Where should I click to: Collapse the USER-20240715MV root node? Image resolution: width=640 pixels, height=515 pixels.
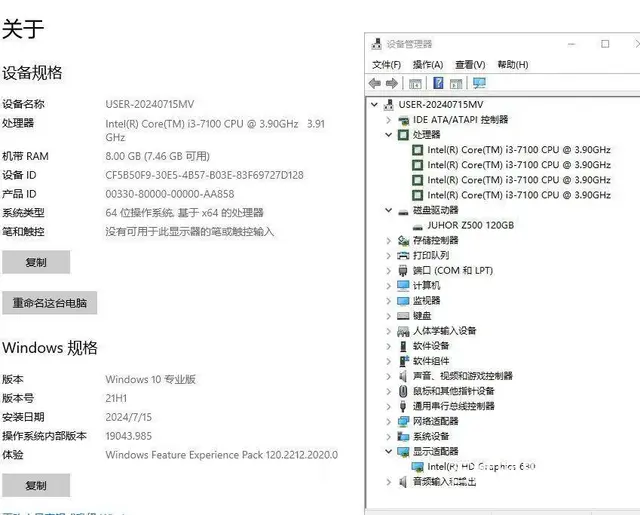(374, 105)
